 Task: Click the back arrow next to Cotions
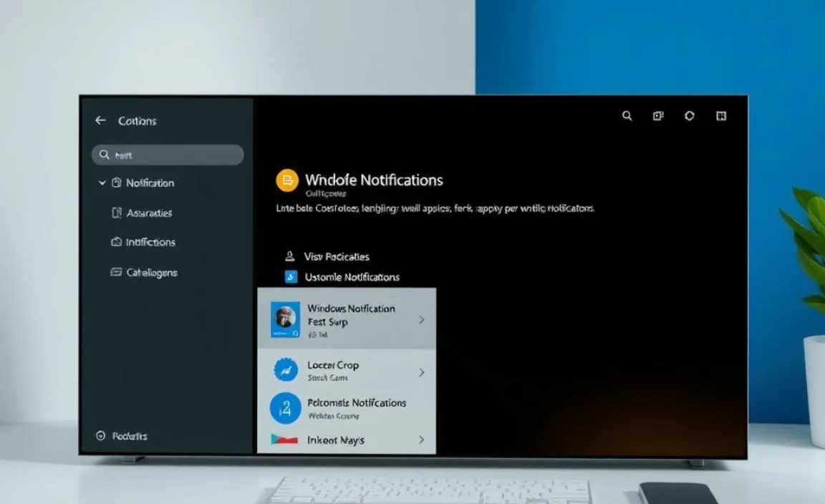100,120
